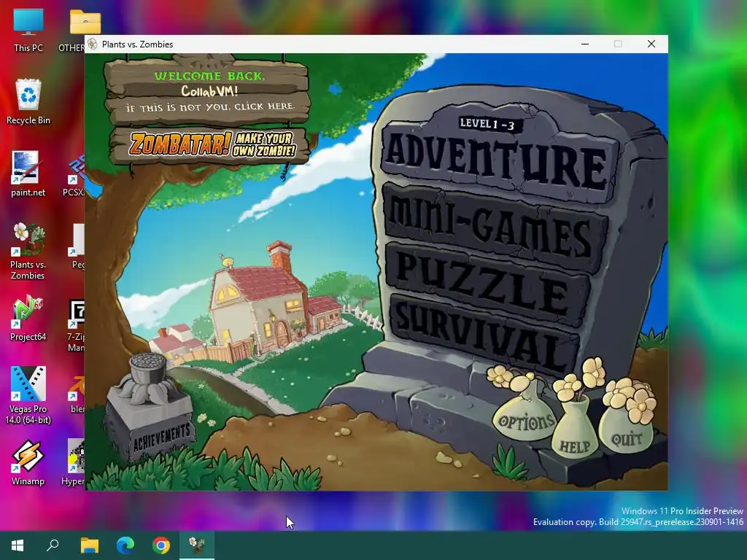Choose Survival mode
747x560 pixels.
(x=484, y=335)
